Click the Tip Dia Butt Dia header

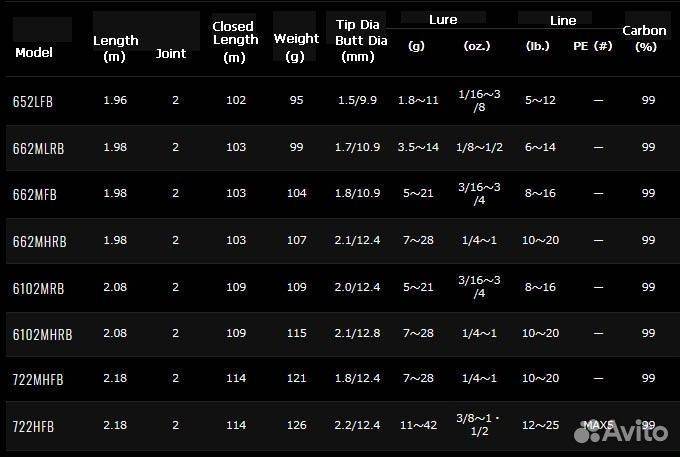(x=357, y=41)
